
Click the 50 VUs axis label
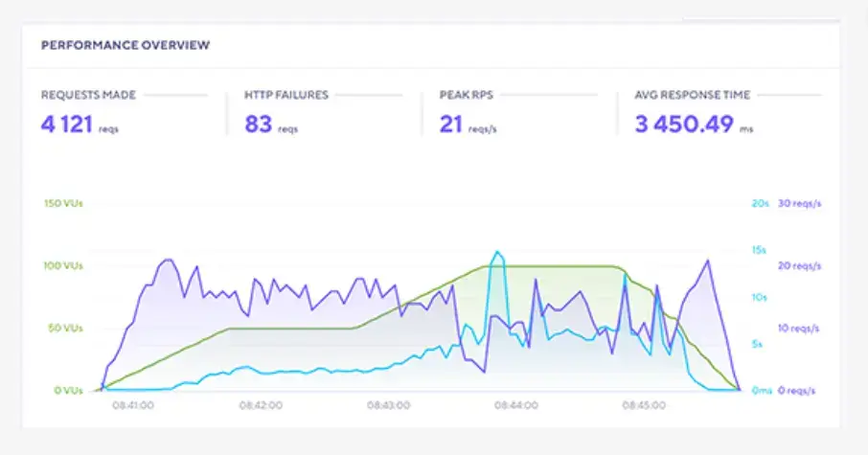67,328
